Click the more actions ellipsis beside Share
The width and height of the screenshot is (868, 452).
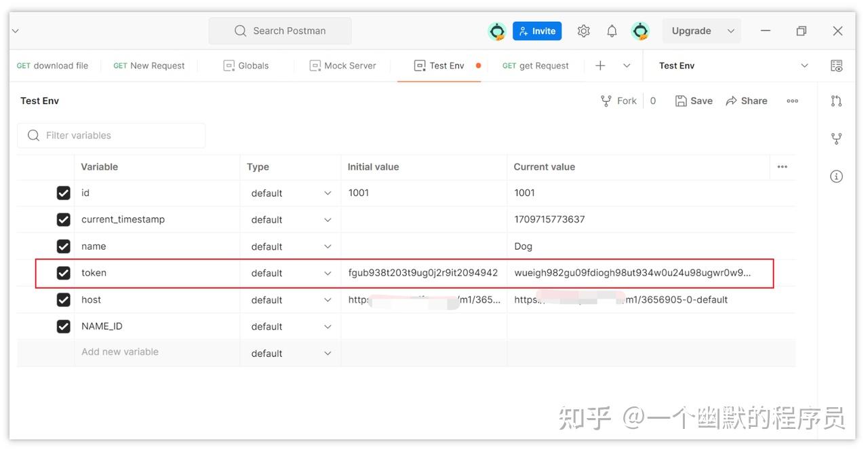click(792, 100)
